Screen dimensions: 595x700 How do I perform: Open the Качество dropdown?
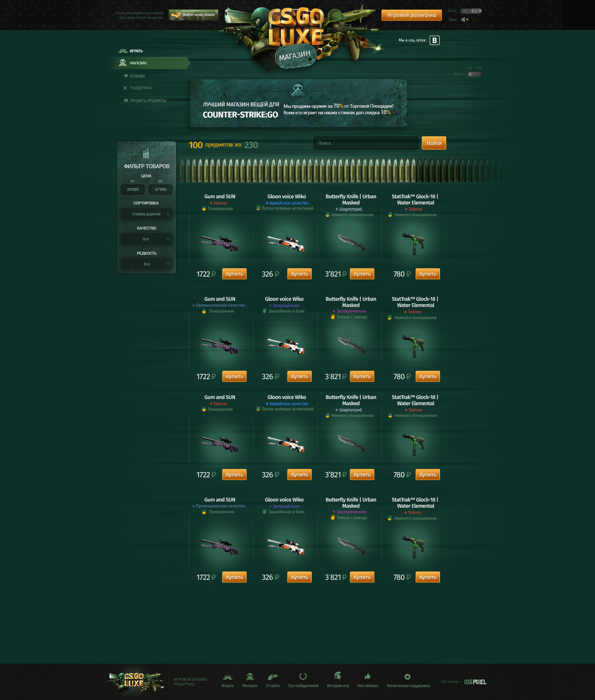(146, 239)
